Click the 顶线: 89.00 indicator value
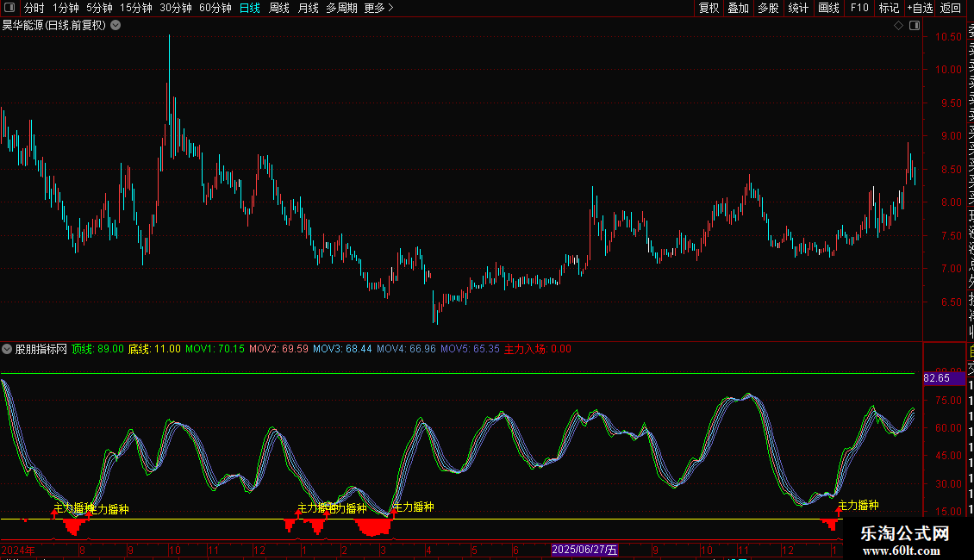 (x=97, y=349)
